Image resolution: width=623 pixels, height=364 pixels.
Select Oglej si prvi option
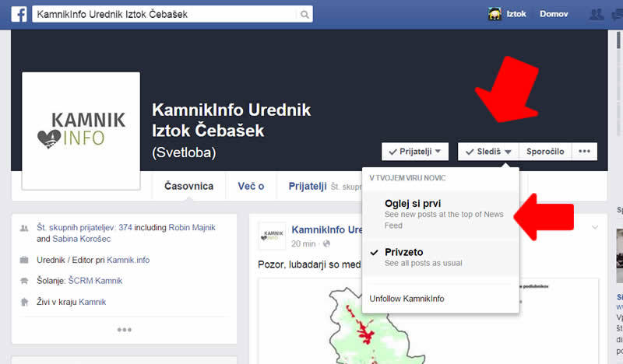441,215
